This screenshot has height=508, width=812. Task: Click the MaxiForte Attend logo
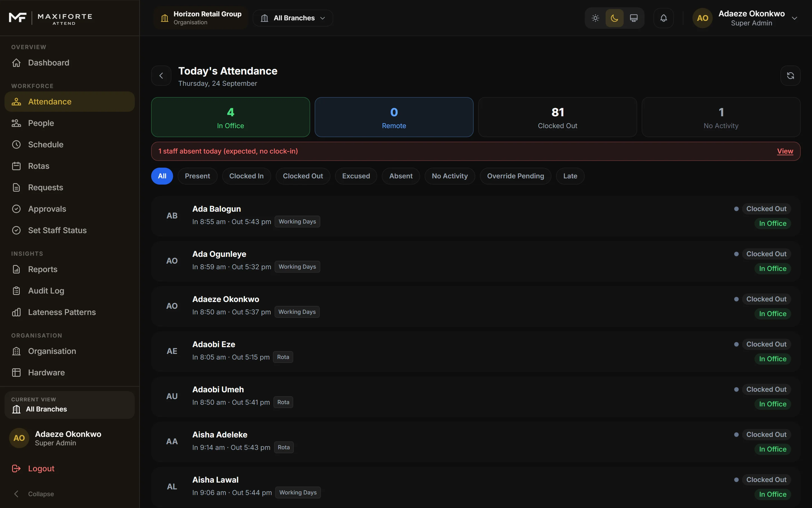point(50,18)
